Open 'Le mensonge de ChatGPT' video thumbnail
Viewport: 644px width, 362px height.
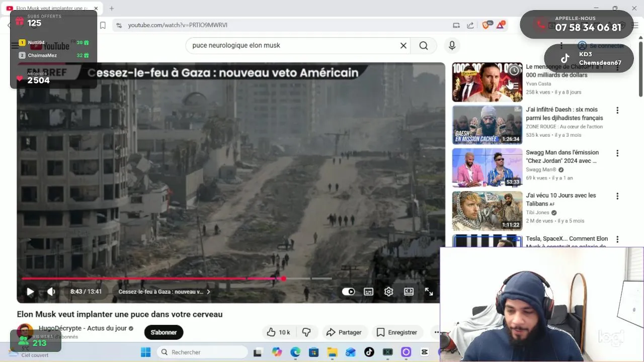pos(487,82)
